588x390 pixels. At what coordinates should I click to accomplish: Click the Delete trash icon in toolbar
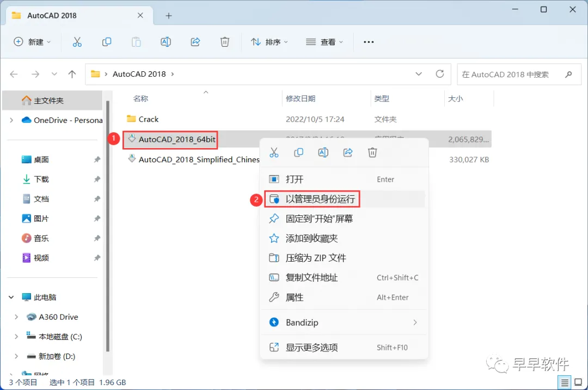[225, 42]
